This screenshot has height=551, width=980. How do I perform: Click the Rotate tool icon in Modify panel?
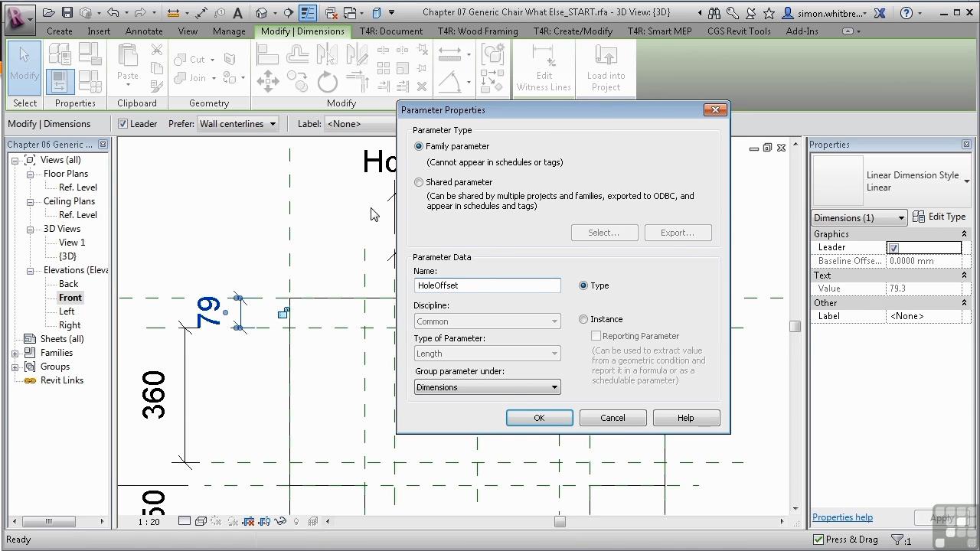pos(327,81)
